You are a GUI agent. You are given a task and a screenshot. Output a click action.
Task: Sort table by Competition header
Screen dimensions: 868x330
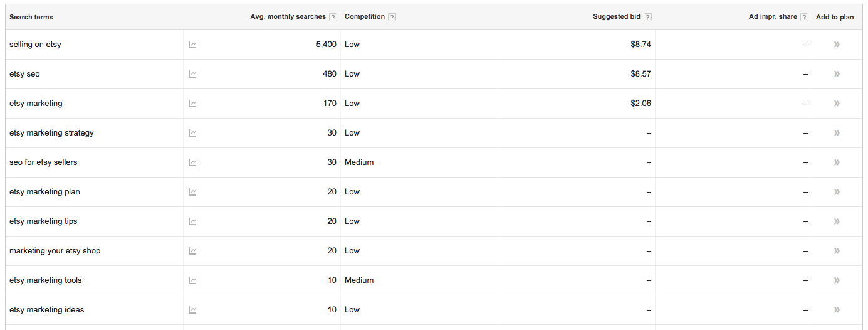(365, 17)
